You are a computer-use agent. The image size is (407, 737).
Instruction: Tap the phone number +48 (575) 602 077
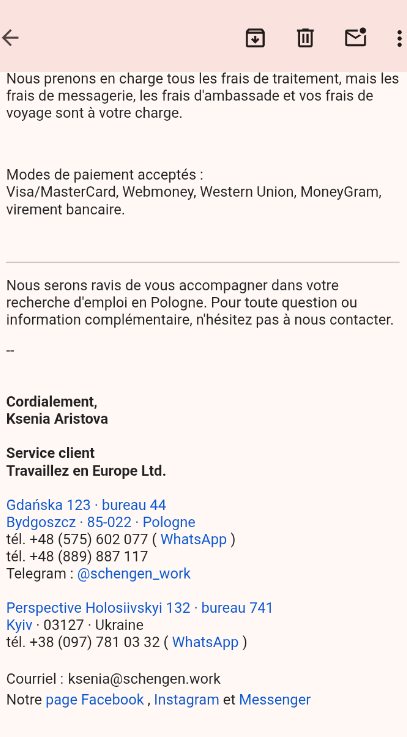[88, 539]
